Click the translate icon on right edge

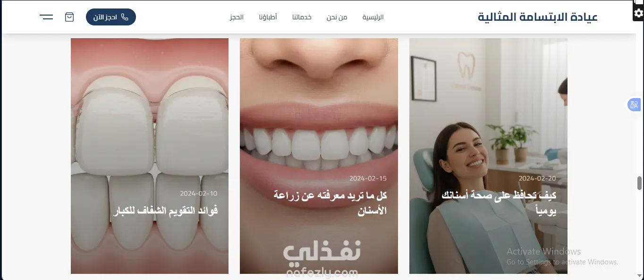634,105
